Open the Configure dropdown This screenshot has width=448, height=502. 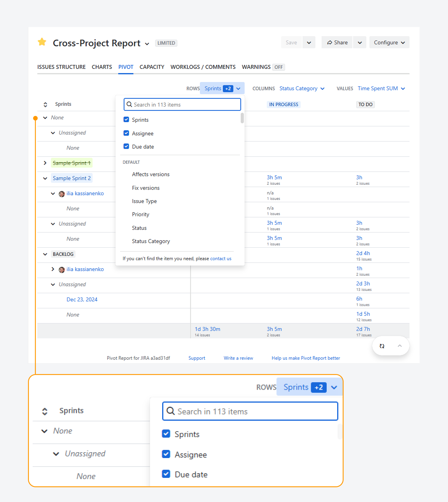pos(389,42)
